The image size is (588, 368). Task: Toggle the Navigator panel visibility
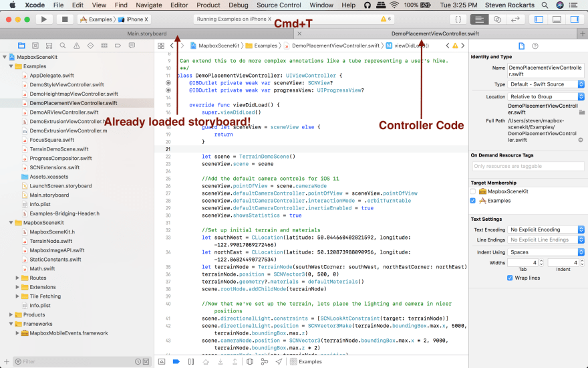click(539, 19)
